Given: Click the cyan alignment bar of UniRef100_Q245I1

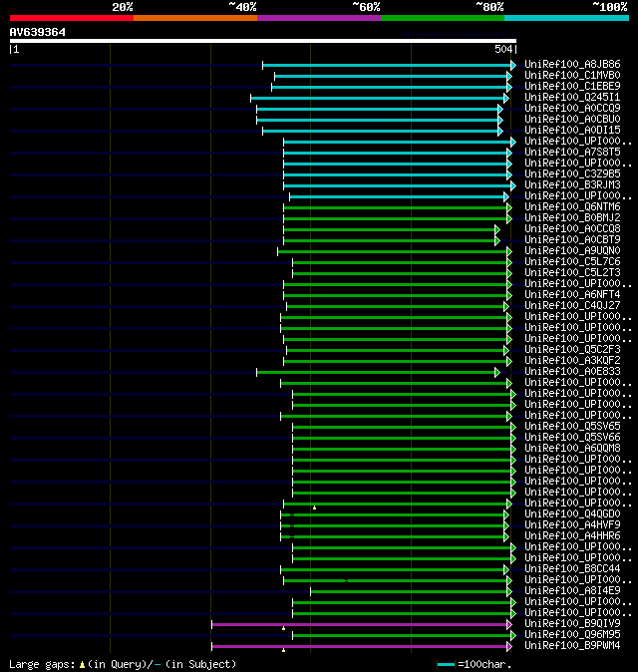Looking at the screenshot, I should 378,98.
